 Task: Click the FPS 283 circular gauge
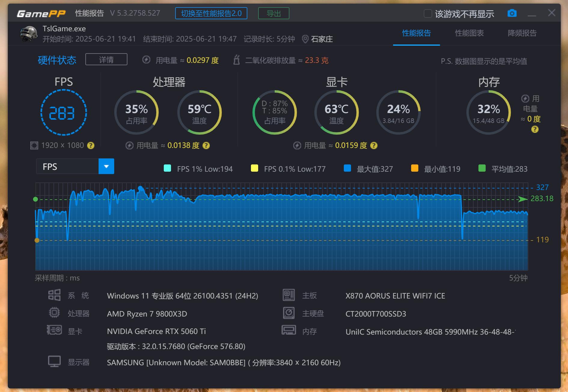click(64, 112)
